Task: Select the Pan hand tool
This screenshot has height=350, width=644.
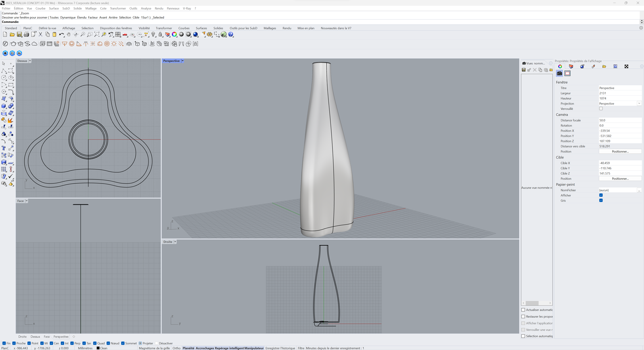Action: point(68,35)
